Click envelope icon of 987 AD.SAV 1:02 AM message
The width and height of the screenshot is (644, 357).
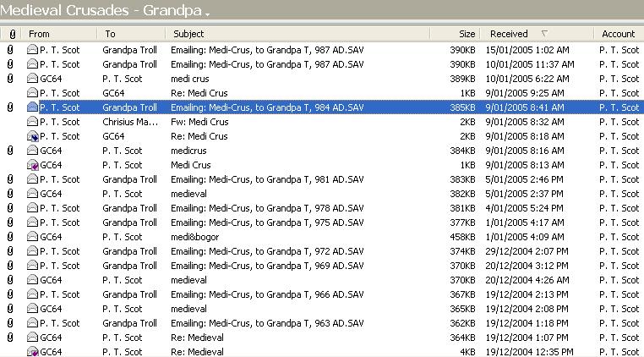32,50
